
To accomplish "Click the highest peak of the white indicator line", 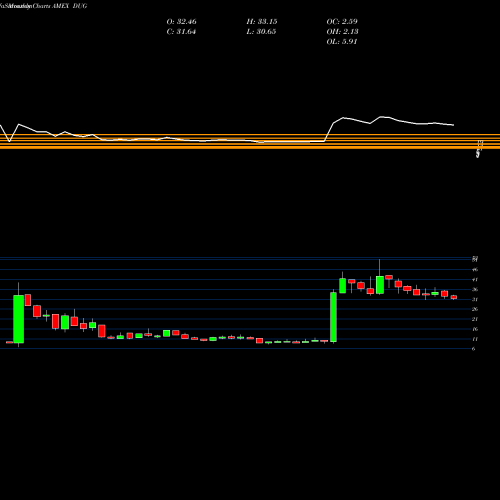I will tap(381, 117).
